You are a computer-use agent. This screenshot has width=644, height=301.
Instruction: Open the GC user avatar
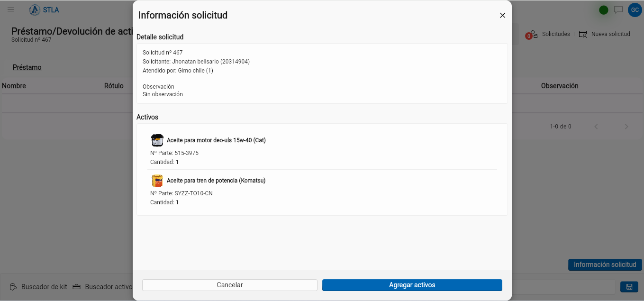635,9
